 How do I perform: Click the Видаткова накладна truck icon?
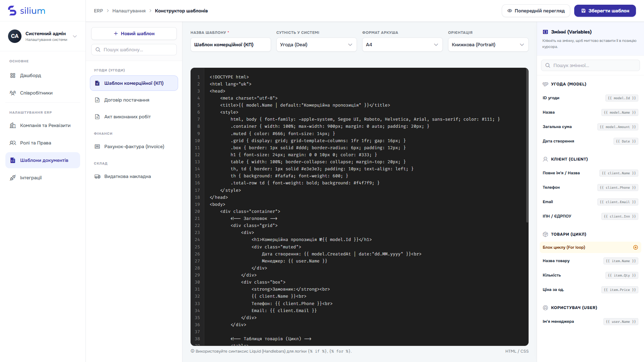97,176
